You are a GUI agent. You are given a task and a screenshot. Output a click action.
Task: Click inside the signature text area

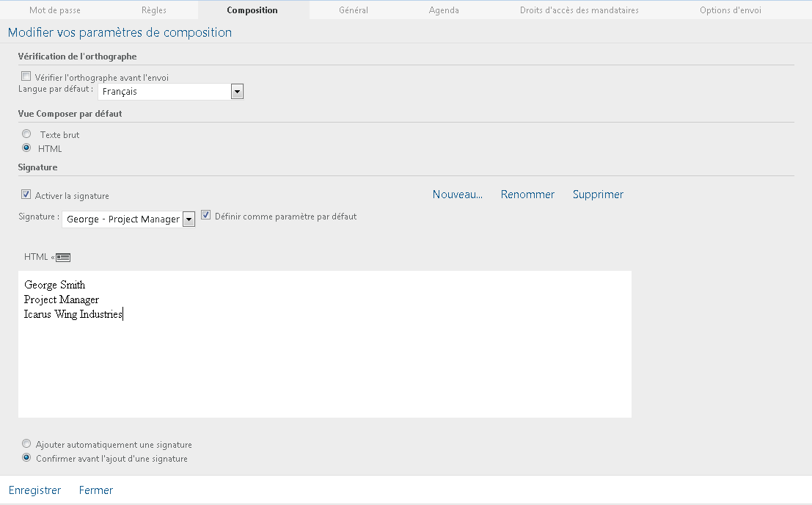(323, 345)
